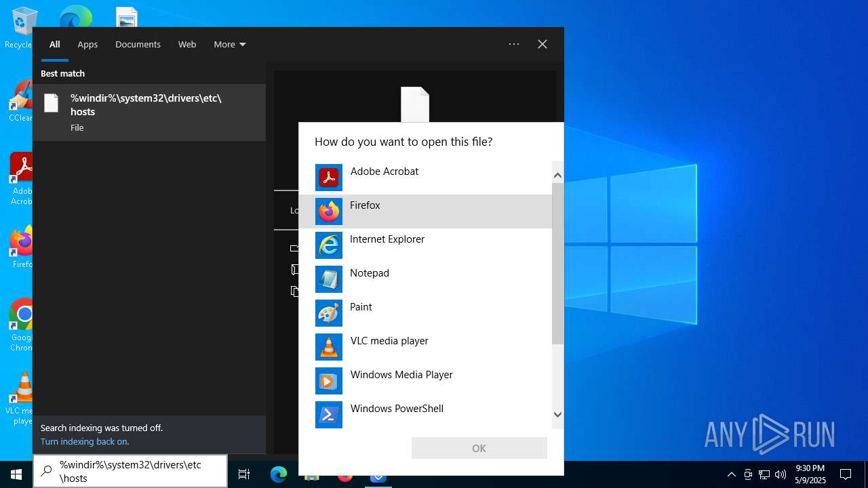Select VLC media player icon in dialog

(329, 347)
